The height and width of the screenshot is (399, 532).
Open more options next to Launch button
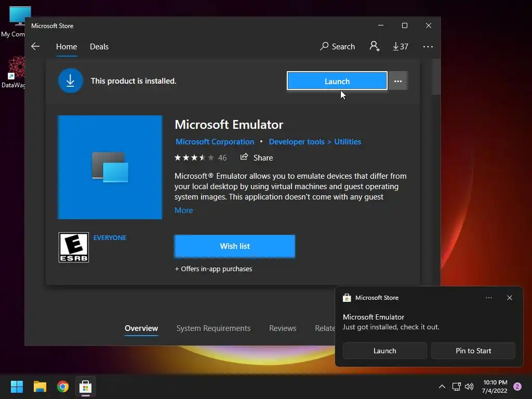398,81
